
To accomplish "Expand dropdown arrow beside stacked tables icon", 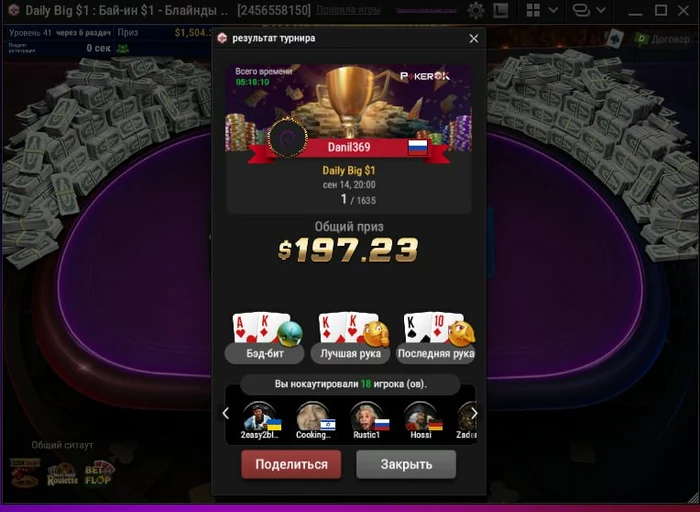I will [601, 10].
